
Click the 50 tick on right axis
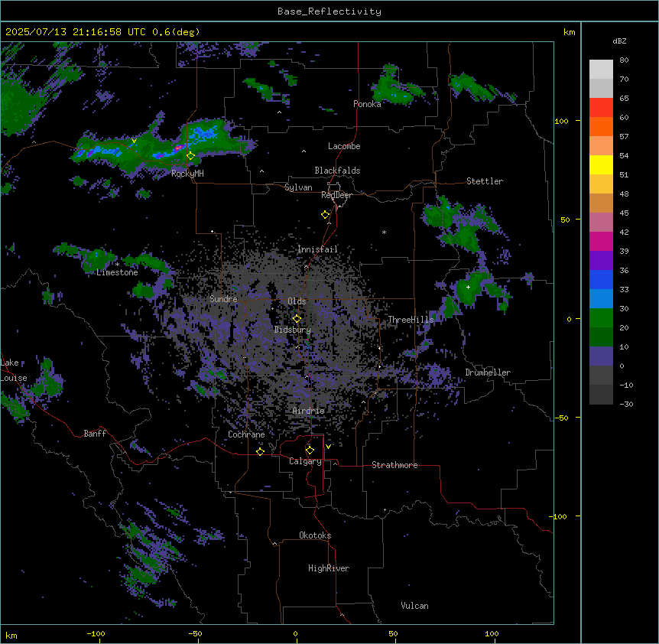point(565,220)
